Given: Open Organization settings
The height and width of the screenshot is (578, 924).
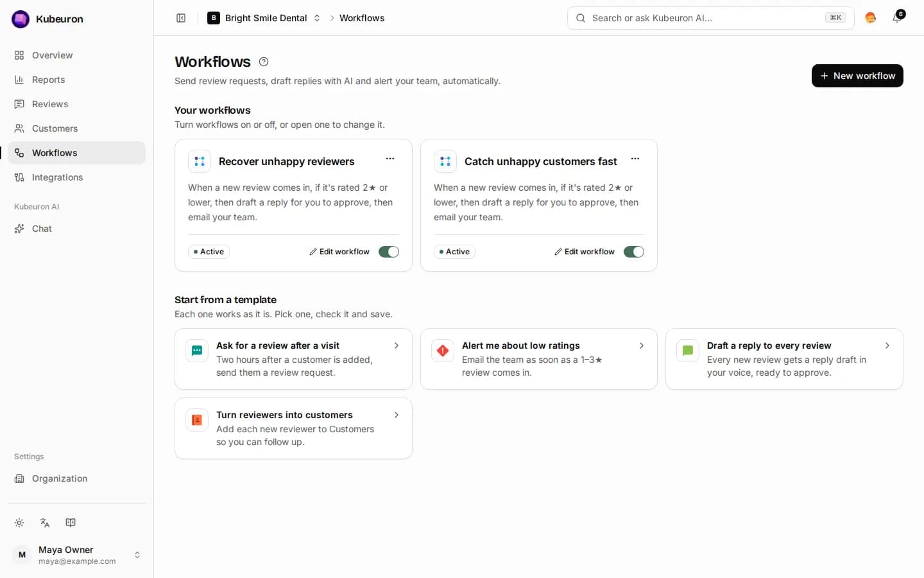Looking at the screenshot, I should click(77, 478).
